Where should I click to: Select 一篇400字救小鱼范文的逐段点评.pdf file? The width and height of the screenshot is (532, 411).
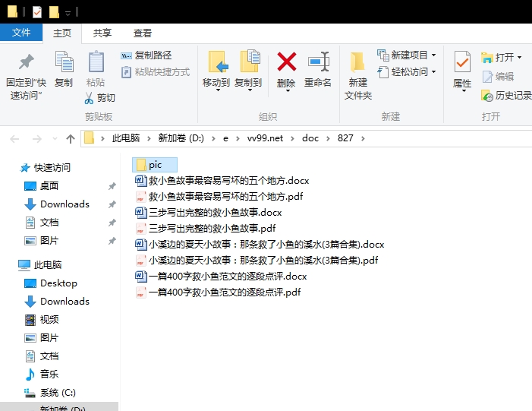pos(218,292)
